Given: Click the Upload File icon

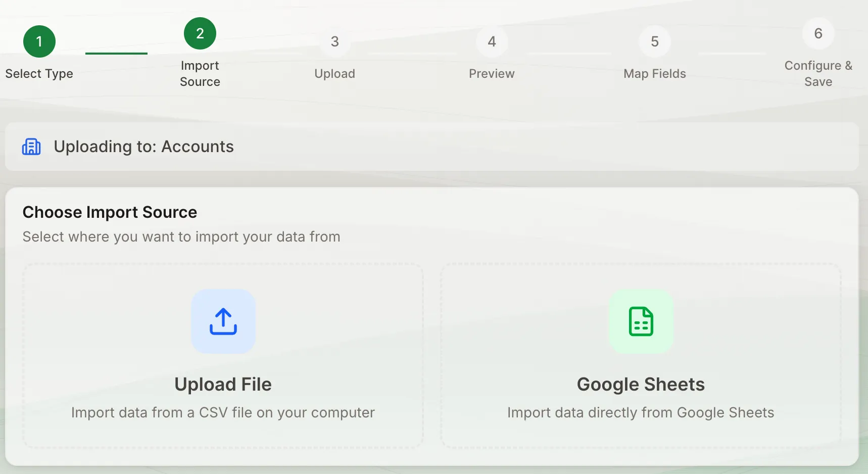Looking at the screenshot, I should point(223,321).
